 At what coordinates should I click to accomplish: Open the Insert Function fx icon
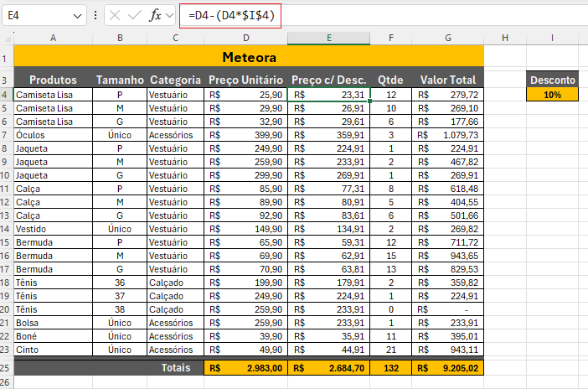155,15
